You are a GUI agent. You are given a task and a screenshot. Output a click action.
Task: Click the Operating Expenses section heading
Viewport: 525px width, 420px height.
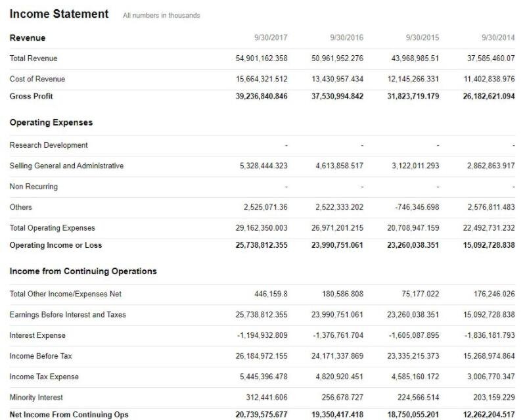coord(51,122)
